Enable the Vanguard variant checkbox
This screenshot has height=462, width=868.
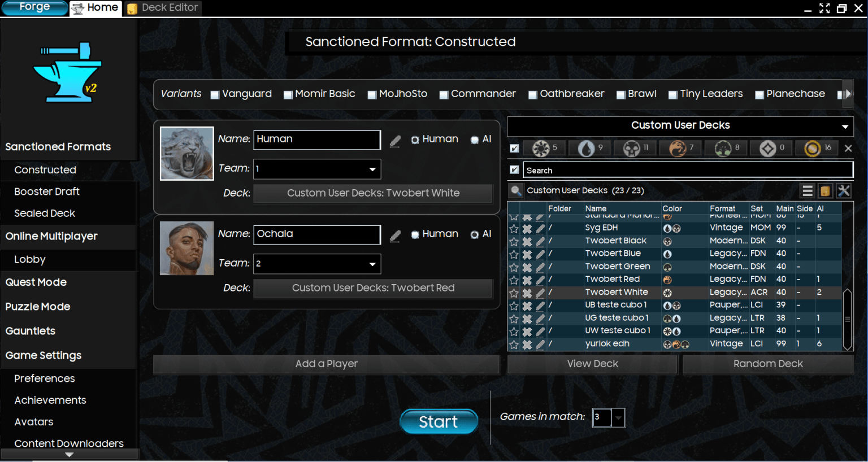[215, 95]
